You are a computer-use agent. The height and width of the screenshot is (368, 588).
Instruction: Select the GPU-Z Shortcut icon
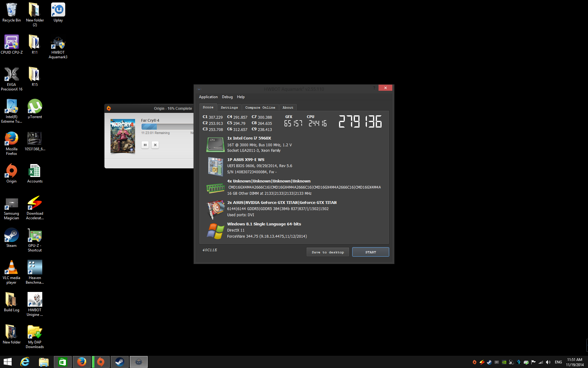point(35,240)
